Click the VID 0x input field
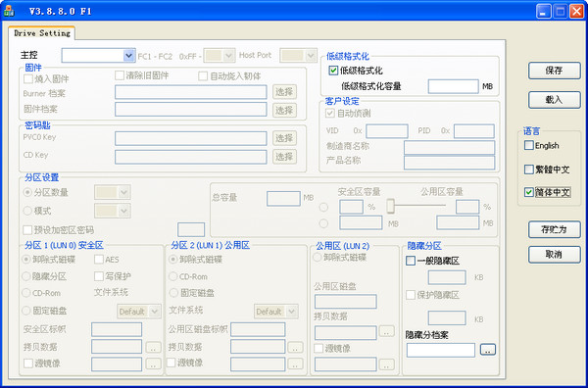588x388 pixels. pos(387,131)
